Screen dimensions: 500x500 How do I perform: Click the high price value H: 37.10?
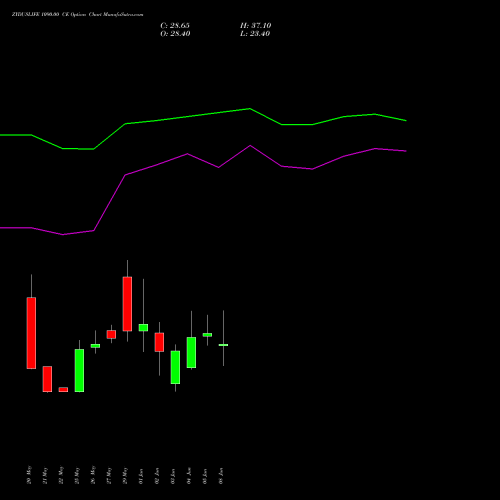pos(256,26)
